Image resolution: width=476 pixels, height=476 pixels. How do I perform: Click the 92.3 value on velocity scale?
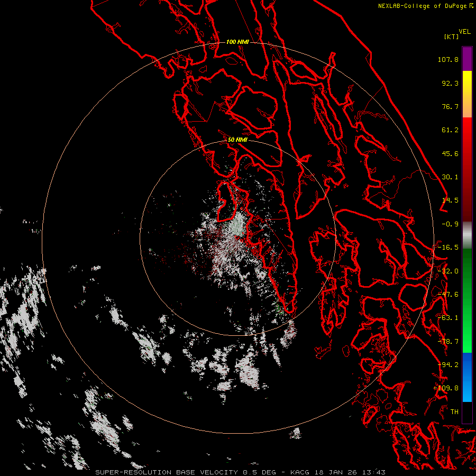[450, 83]
